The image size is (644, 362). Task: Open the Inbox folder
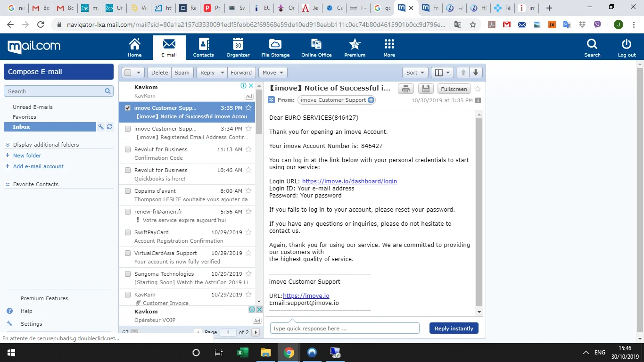[50, 127]
